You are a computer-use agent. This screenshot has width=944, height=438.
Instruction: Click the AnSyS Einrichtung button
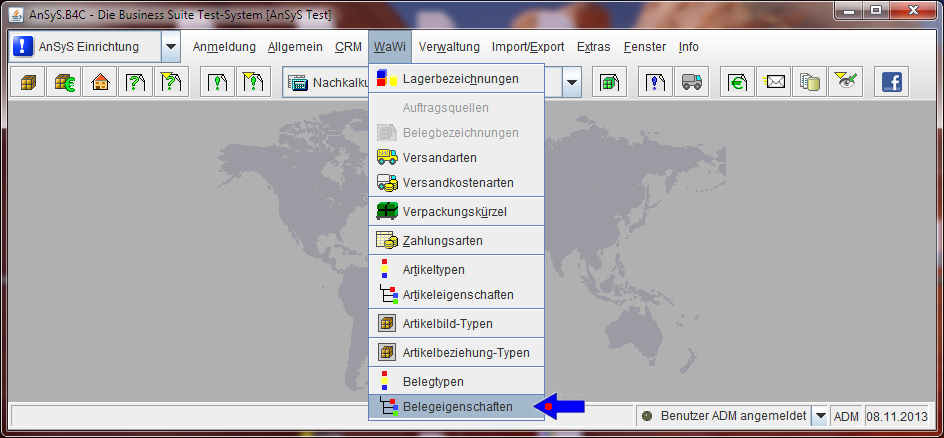point(85,47)
